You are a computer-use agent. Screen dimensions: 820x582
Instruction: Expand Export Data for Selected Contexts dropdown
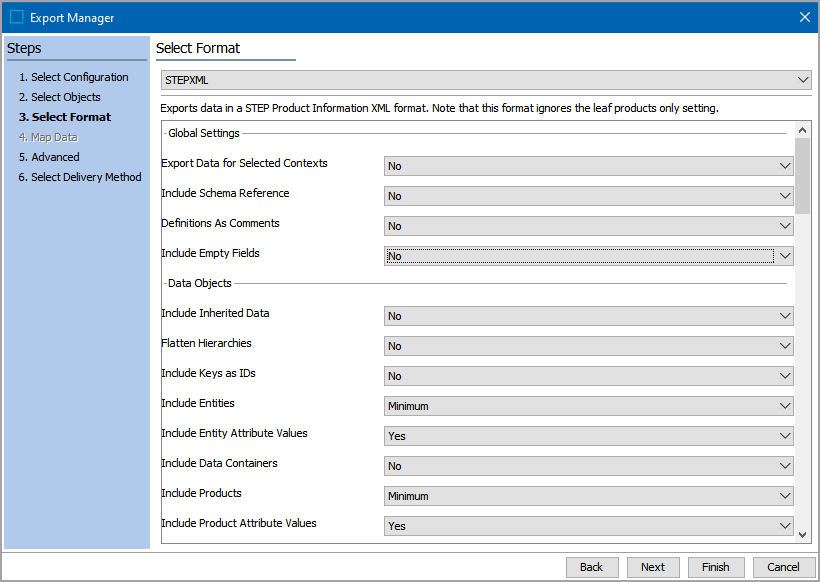tap(588, 166)
